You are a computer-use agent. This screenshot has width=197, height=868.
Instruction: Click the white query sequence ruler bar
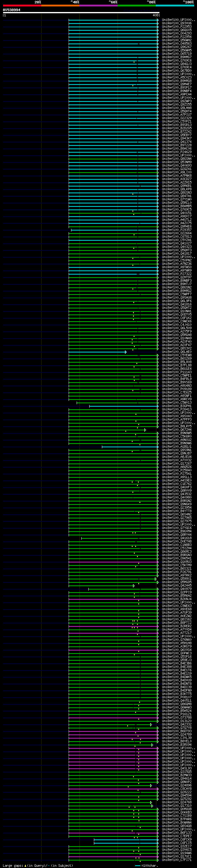coord(81,13)
